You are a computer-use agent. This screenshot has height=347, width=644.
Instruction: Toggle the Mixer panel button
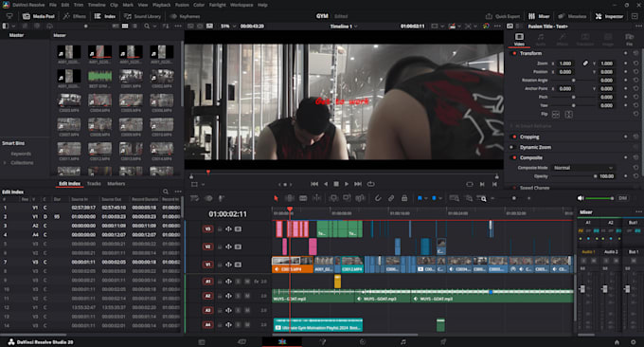click(x=539, y=16)
